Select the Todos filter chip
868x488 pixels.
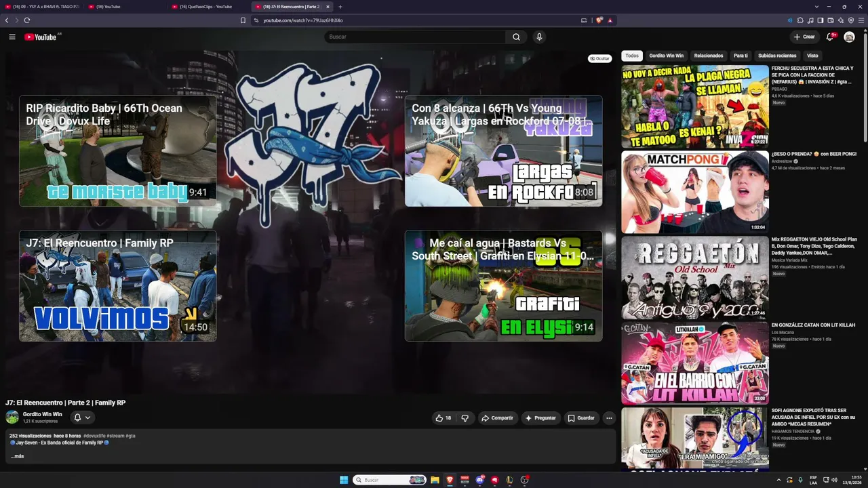[632, 56]
